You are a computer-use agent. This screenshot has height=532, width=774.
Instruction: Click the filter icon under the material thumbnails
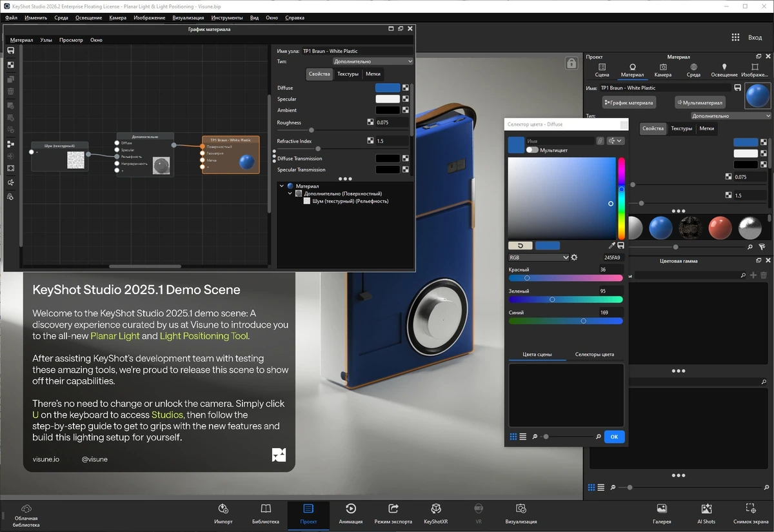tap(762, 247)
